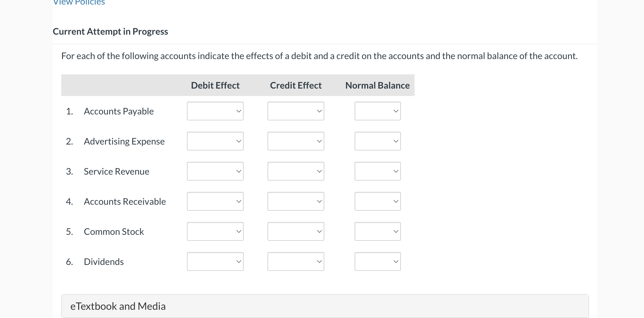Select Debit Effect dropdown for Common Stock
Viewport: 644px width, 318px height.
point(215,231)
